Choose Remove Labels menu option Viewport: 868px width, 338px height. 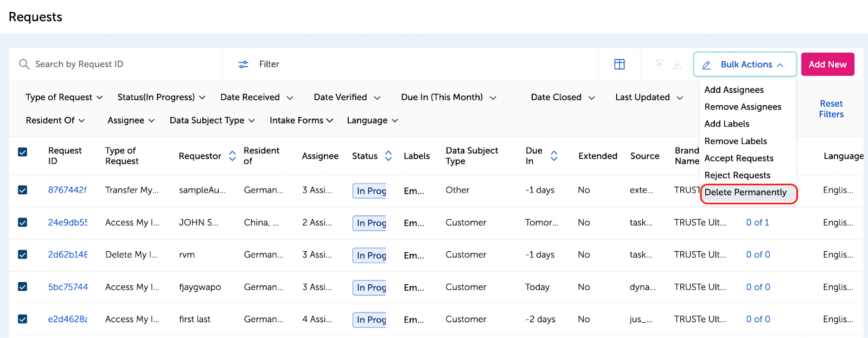[x=736, y=141]
